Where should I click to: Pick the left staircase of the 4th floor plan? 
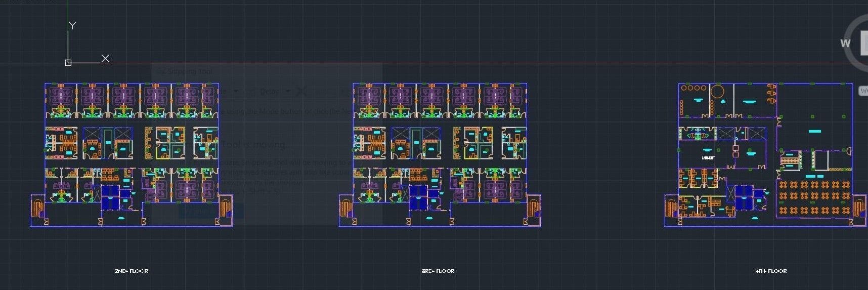(x=672, y=208)
